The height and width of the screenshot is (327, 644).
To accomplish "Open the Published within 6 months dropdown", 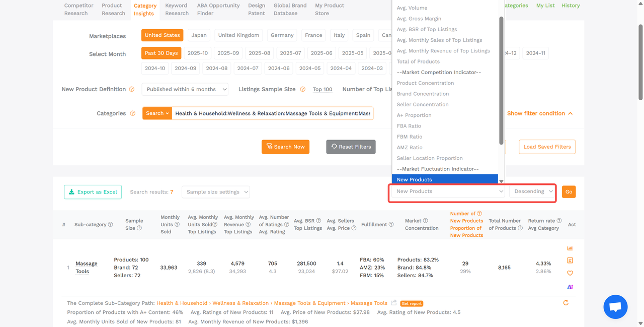I will click(184, 89).
